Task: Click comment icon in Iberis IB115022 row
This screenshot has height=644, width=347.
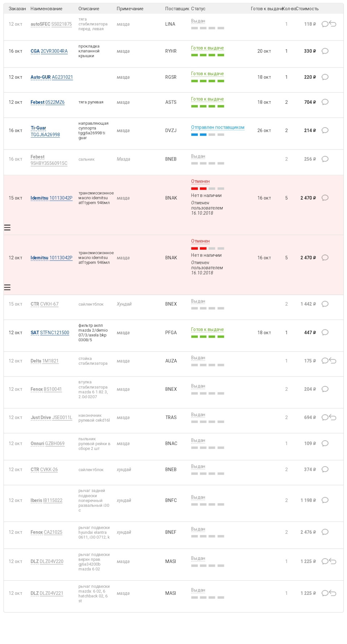Action: (325, 500)
